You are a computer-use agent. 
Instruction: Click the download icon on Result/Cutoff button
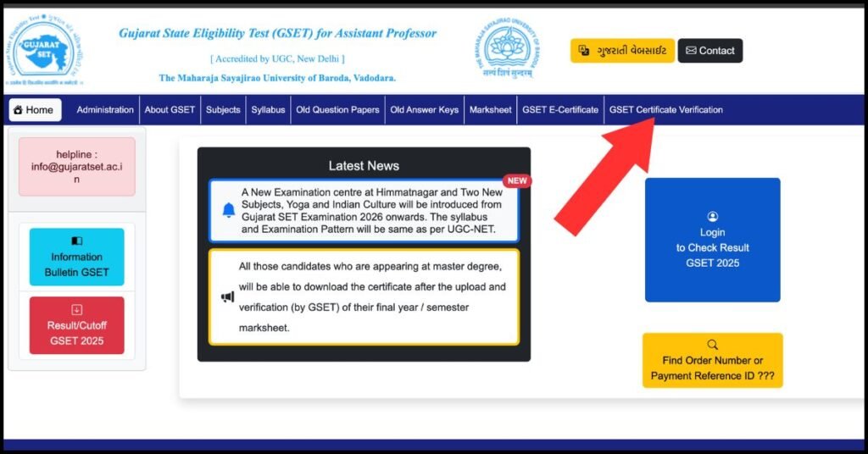(76, 310)
